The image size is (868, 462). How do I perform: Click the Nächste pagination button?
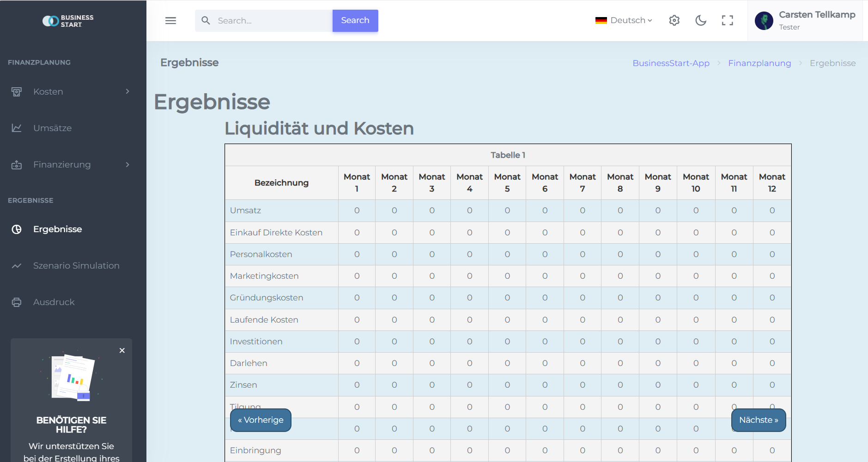758,420
